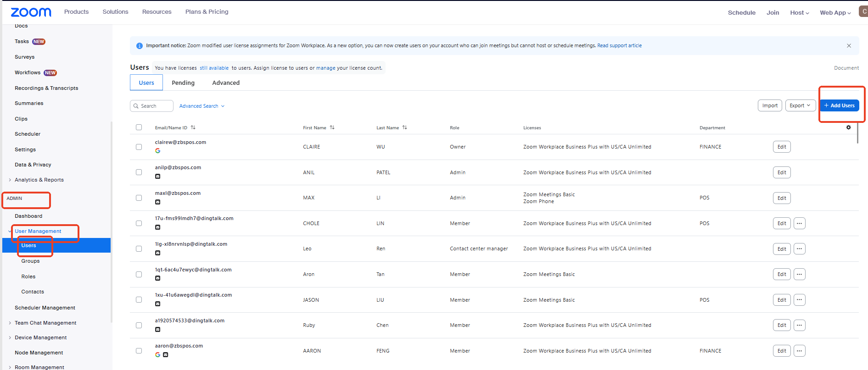
Task: Expand the Advanced Search options
Action: pos(202,106)
